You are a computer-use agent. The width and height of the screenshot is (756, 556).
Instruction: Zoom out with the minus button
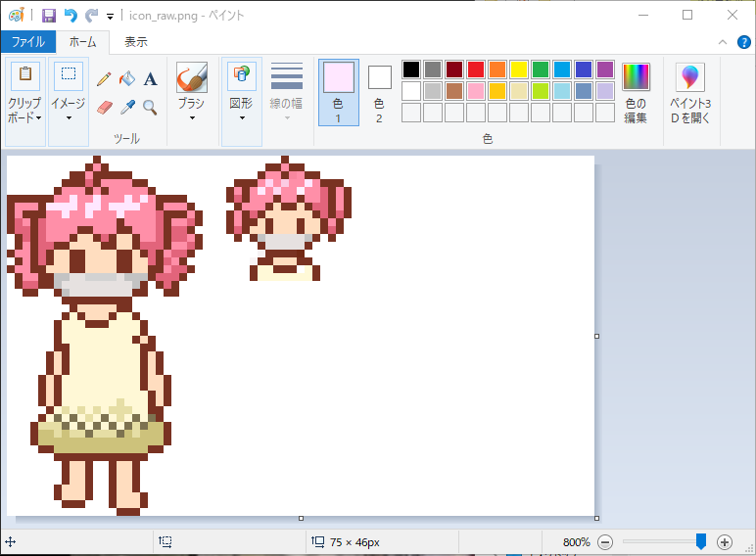pyautogui.click(x=605, y=542)
